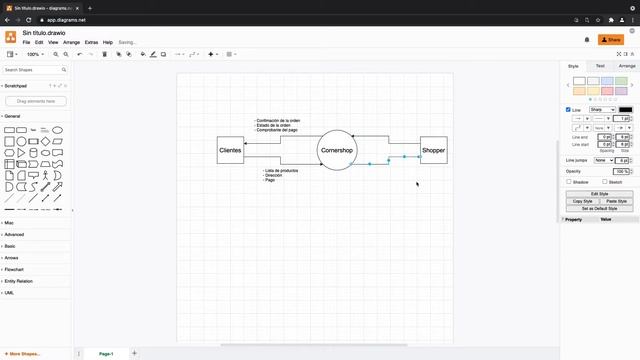640x360 pixels.
Task: Select the bidirectional arrow shape
Action: pos(45,187)
